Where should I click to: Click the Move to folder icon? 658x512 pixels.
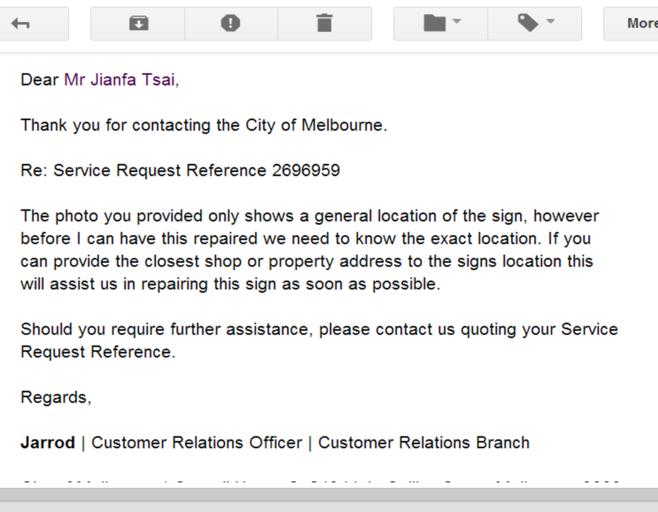(434, 24)
